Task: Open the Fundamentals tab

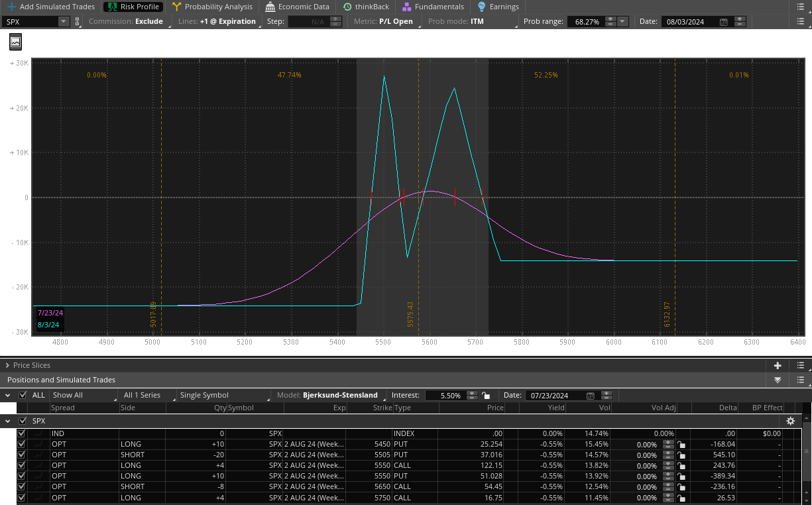Action: (x=433, y=7)
